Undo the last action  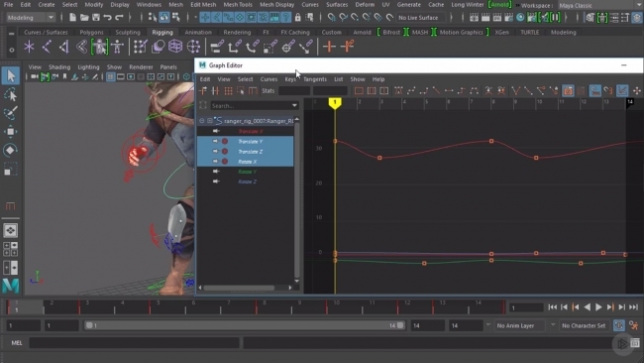point(108,17)
